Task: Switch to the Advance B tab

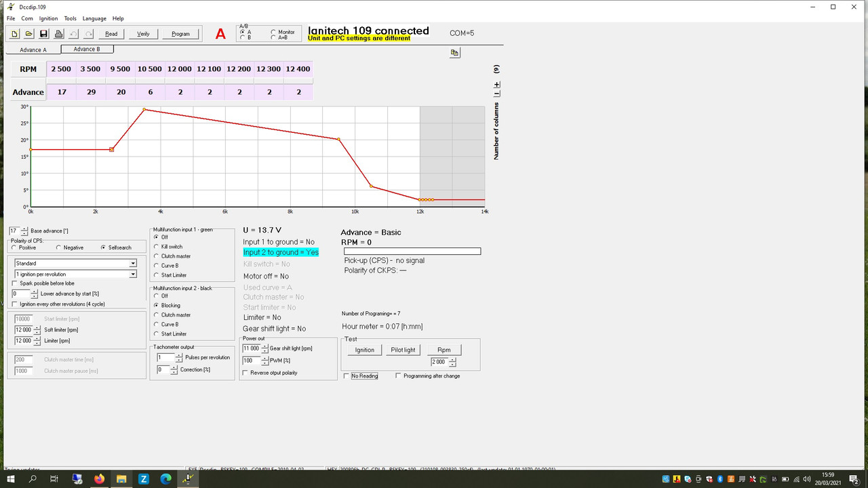Action: [x=87, y=49]
